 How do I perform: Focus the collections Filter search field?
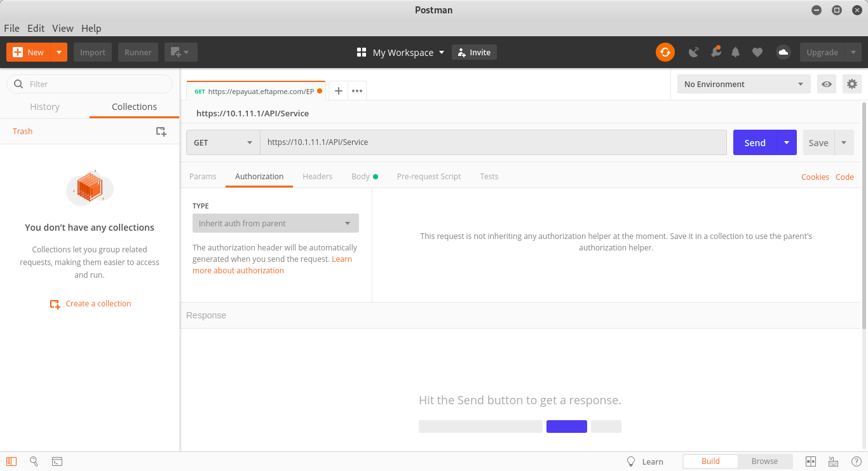(x=90, y=84)
